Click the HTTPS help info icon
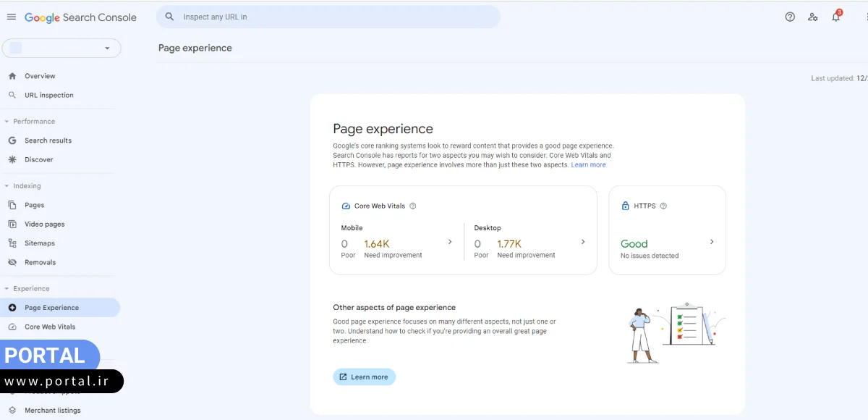The image size is (868, 420). pyautogui.click(x=663, y=206)
